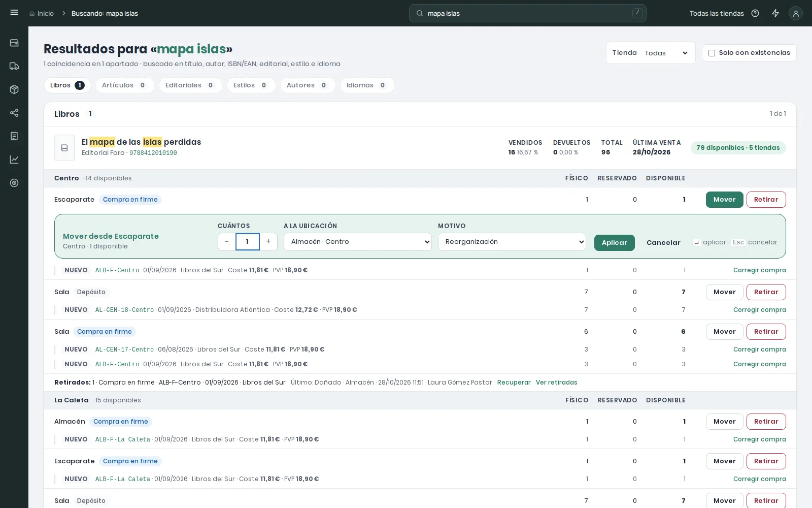
Task: Open the A la ubicación dropdown
Action: click(x=358, y=242)
